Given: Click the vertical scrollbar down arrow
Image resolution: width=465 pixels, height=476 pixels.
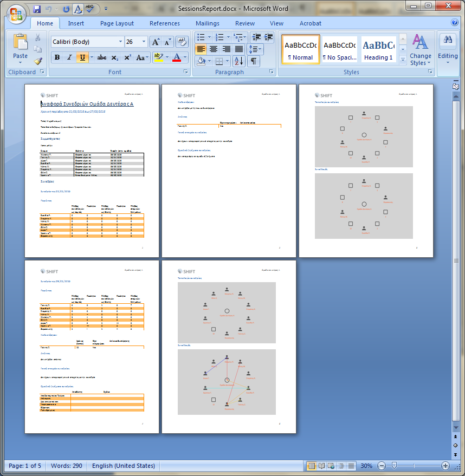Looking at the screenshot, I should click(x=456, y=427).
